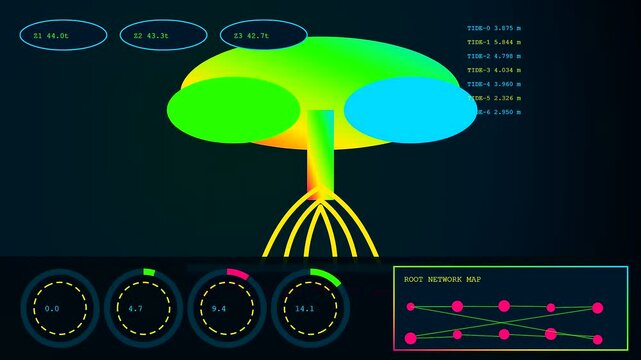Screen dimensions: 641x360
Task: Select rightmost top-row node in Root Network Map
Action: click(x=598, y=308)
